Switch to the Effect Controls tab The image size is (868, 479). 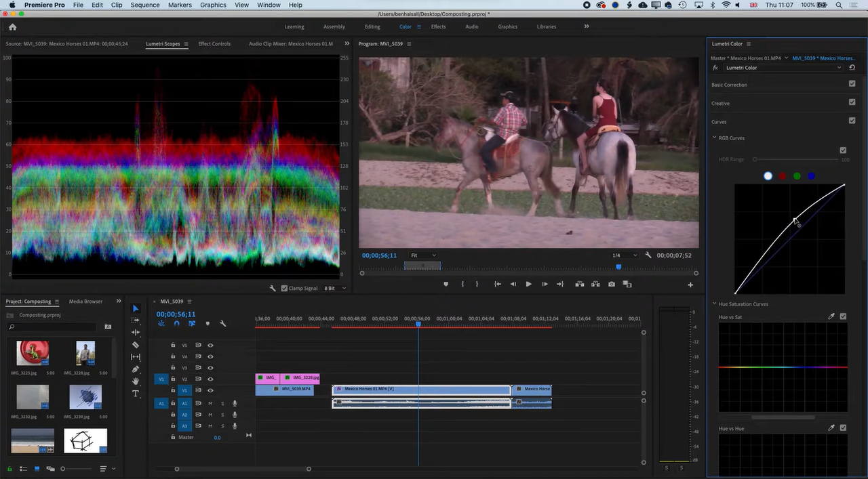(214, 44)
